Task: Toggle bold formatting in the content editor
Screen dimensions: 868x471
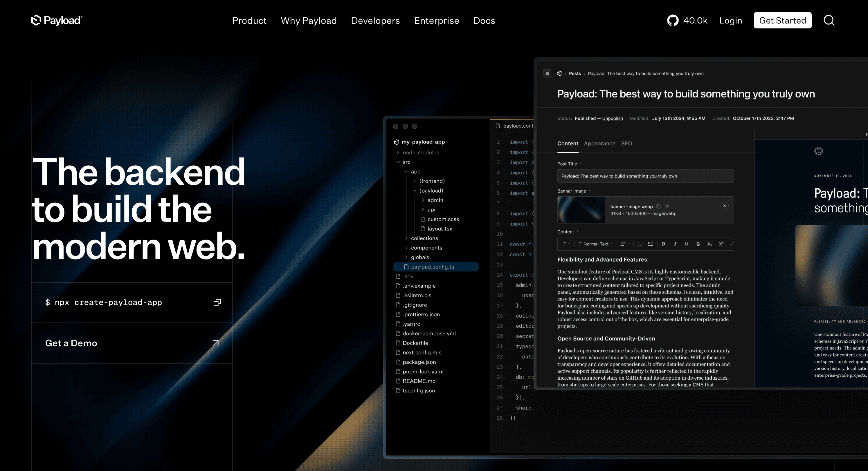Action: click(x=663, y=244)
